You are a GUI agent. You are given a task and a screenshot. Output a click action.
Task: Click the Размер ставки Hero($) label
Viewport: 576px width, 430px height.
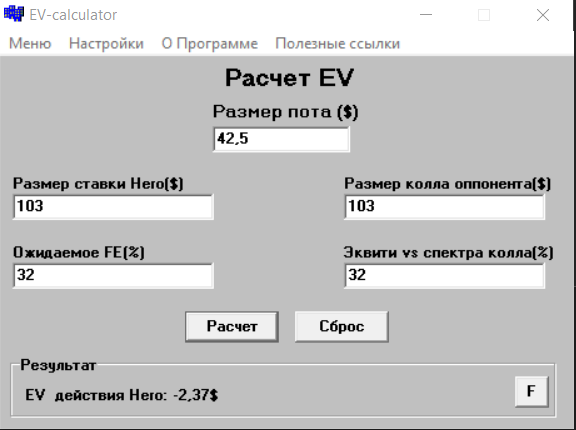(98, 183)
